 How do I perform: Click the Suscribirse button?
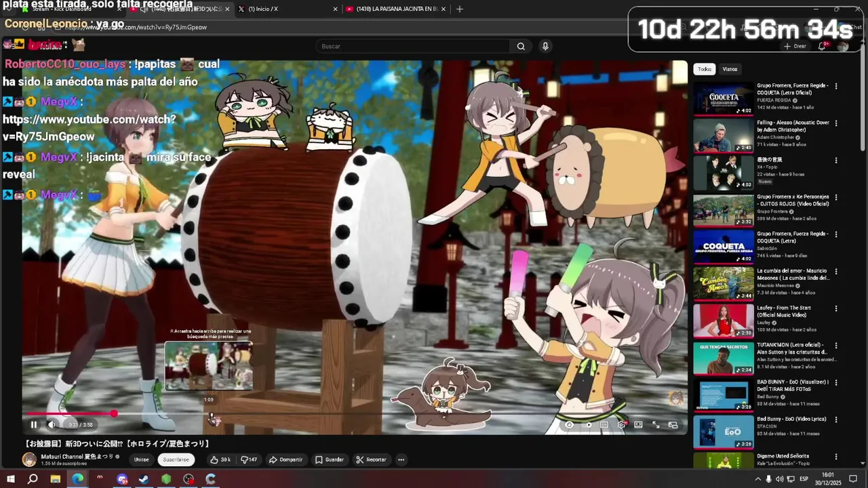tap(176, 460)
